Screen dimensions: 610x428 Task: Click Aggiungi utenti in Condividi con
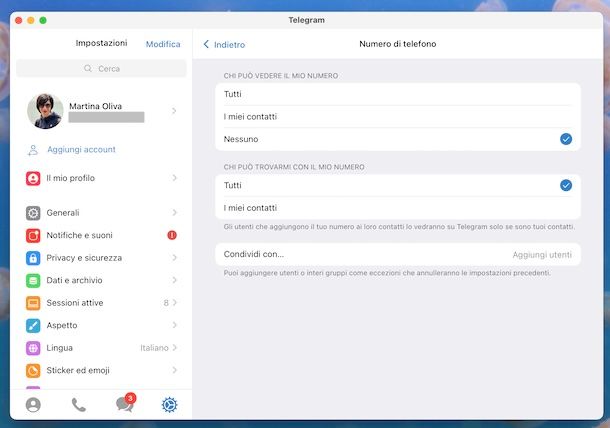542,255
